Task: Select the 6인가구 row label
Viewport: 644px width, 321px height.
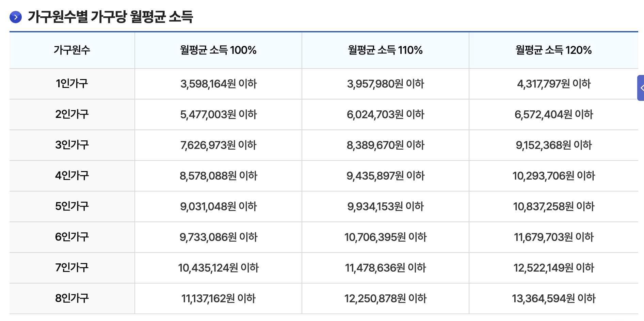Action: click(x=72, y=237)
